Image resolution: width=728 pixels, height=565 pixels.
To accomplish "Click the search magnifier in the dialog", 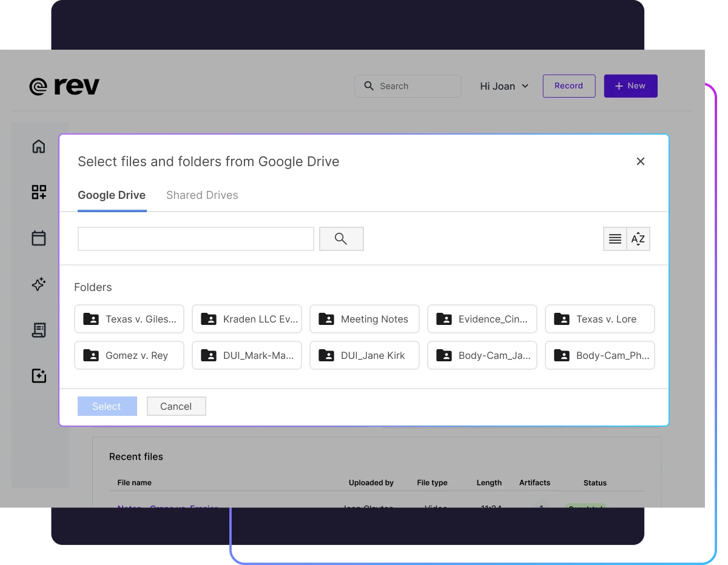I will pos(341,238).
